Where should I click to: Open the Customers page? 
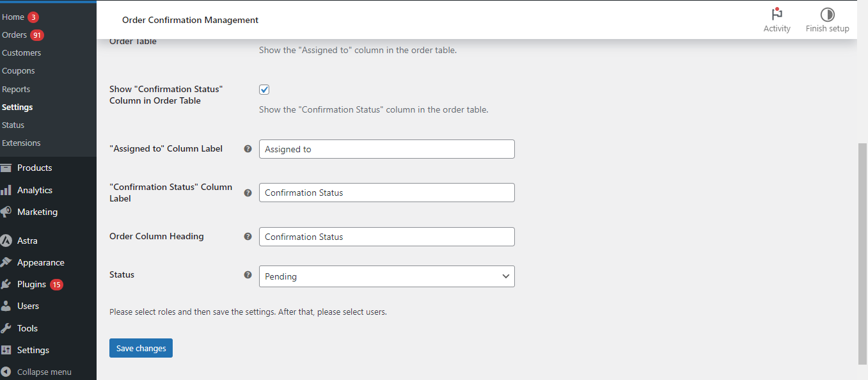click(21, 52)
